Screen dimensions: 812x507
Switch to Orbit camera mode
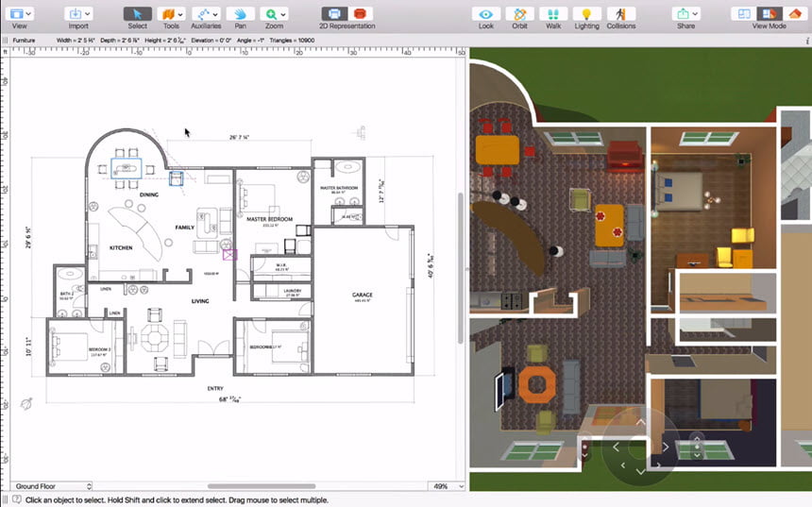(519, 14)
